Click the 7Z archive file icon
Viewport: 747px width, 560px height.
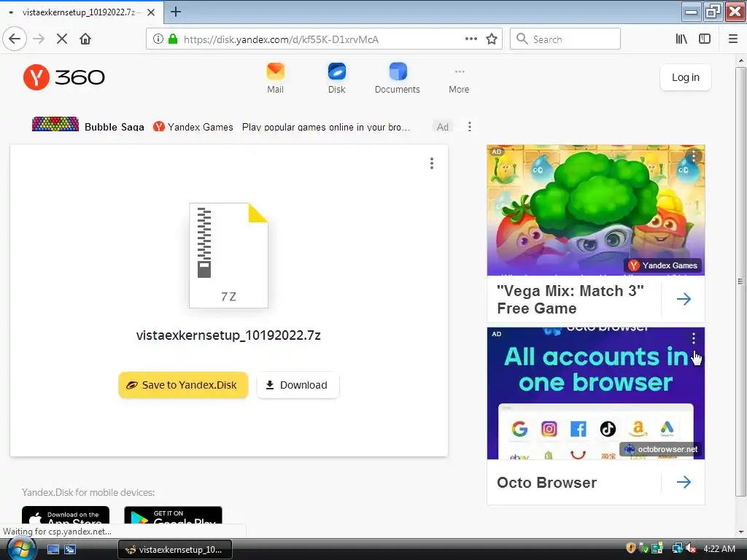[x=228, y=255]
